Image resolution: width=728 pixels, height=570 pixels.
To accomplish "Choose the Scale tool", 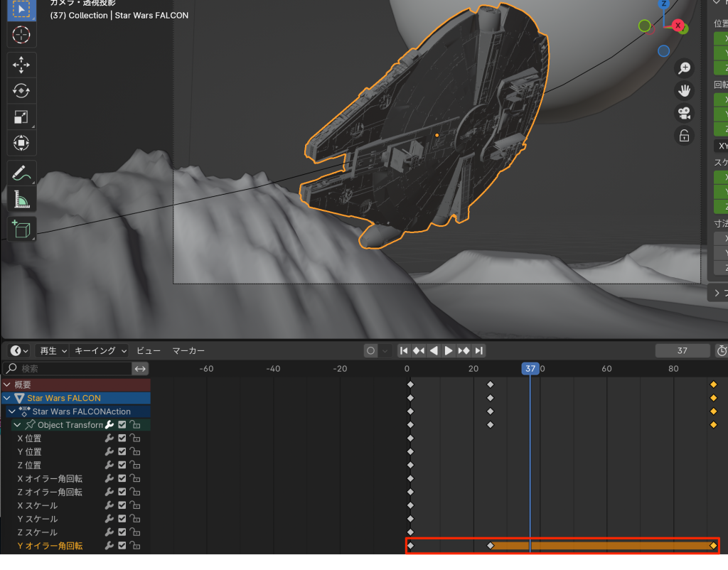I will click(21, 117).
